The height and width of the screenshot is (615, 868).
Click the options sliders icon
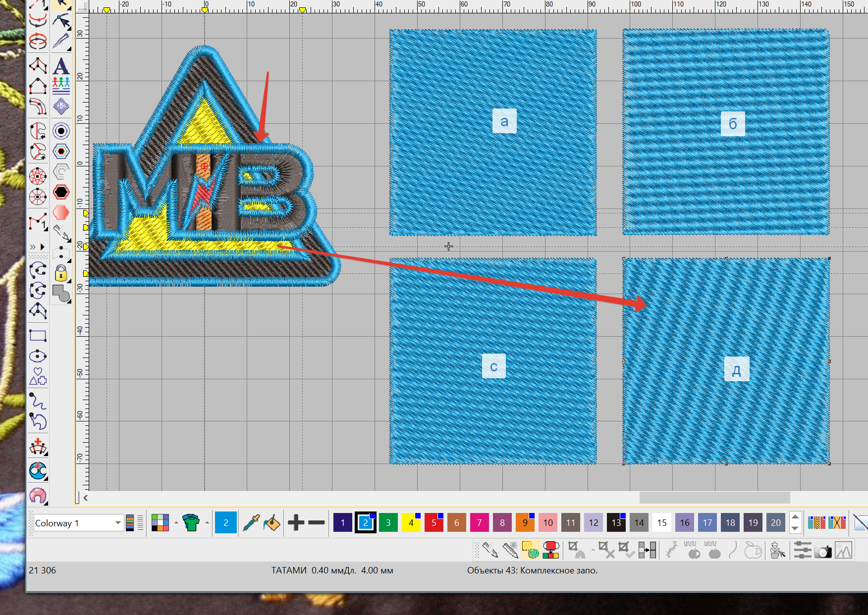802,551
